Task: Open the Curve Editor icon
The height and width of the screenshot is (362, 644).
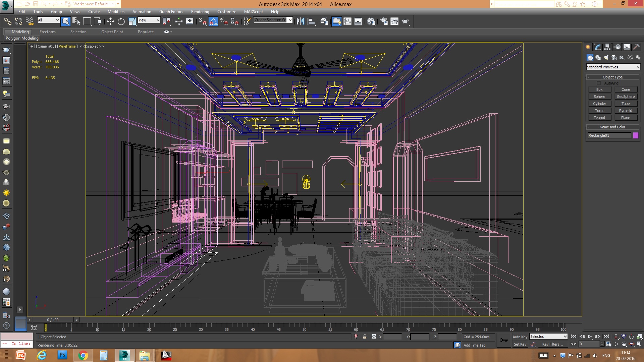Action: click(347, 21)
